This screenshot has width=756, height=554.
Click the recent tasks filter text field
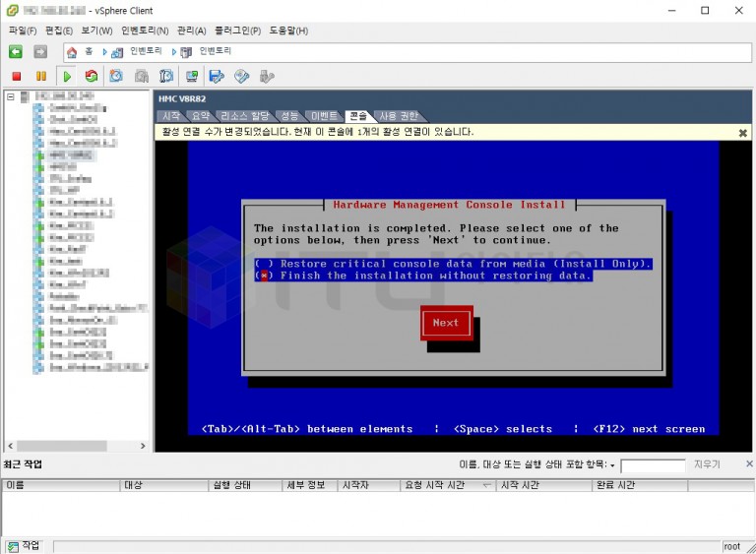(x=652, y=464)
